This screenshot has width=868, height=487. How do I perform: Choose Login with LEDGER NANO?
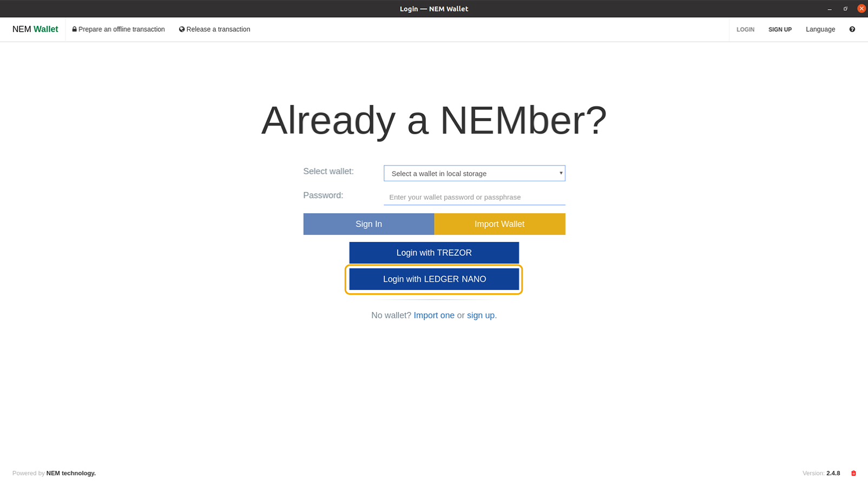click(434, 279)
